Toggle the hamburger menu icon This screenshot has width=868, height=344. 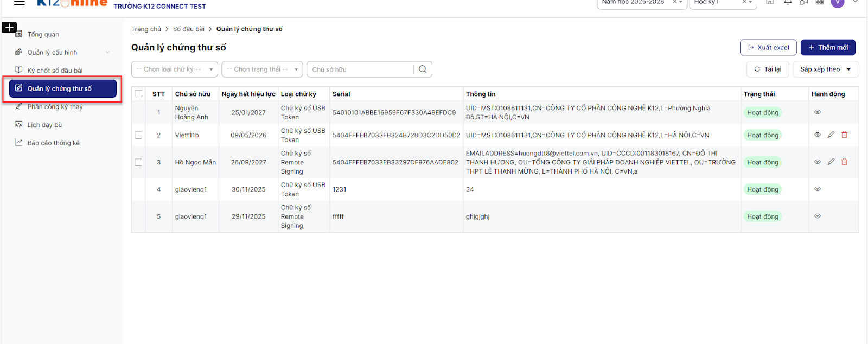tap(20, 3)
